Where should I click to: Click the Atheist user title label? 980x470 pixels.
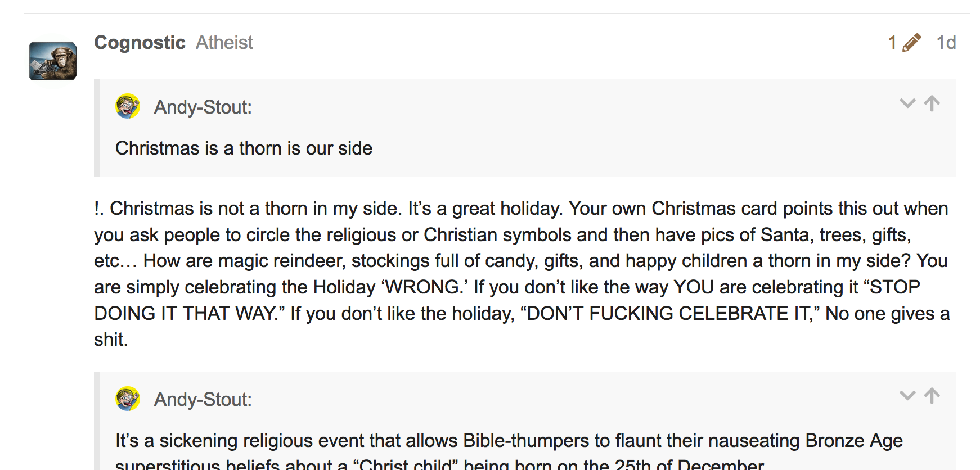point(224,43)
